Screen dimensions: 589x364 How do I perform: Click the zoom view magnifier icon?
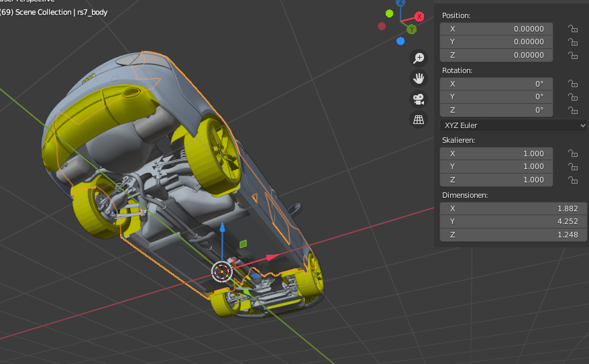[x=419, y=58]
